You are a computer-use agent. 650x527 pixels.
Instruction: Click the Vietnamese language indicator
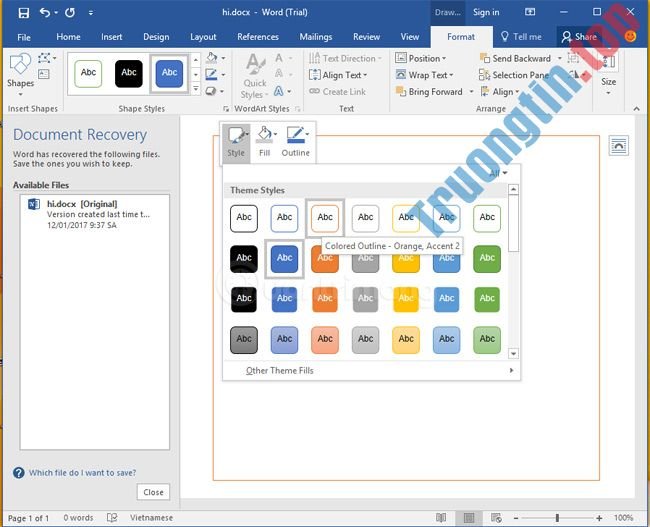[x=151, y=518]
